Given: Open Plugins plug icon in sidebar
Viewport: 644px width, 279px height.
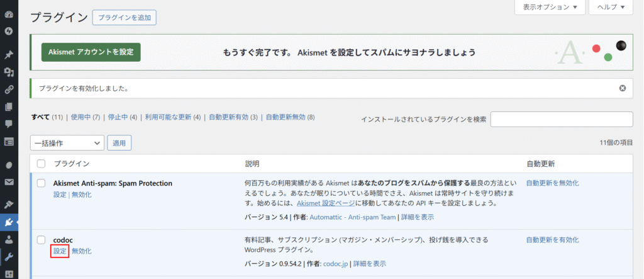Looking at the screenshot, I should pos(9,222).
